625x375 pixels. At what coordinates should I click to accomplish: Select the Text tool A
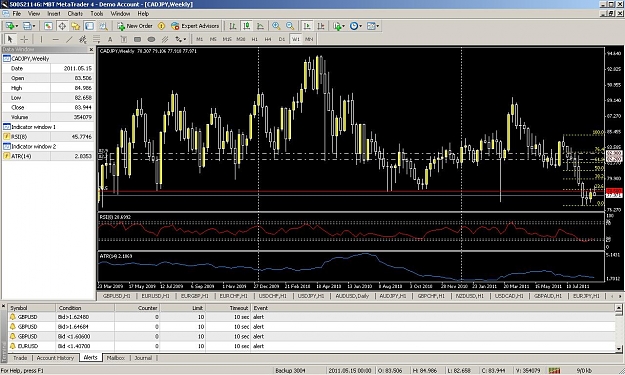110,39
